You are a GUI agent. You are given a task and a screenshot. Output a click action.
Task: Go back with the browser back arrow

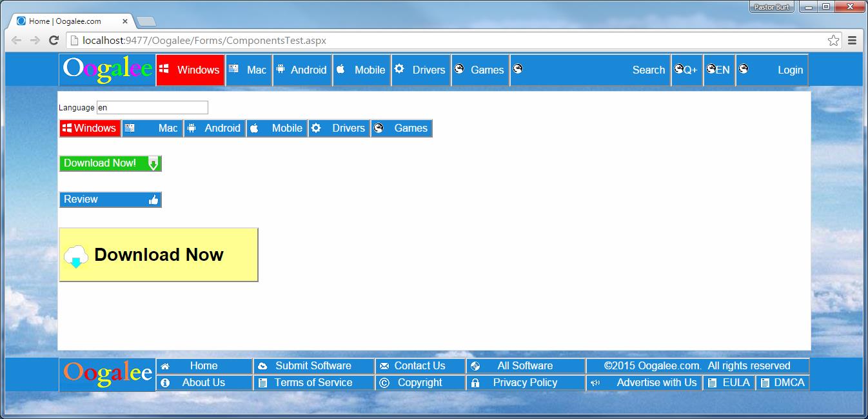pos(17,40)
